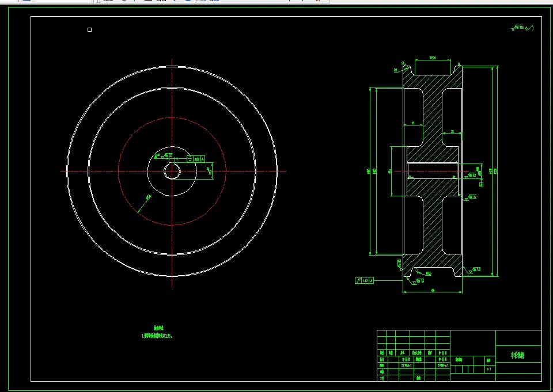
Task: Click the runout tolerance frame left of the section view
Action: (364, 280)
